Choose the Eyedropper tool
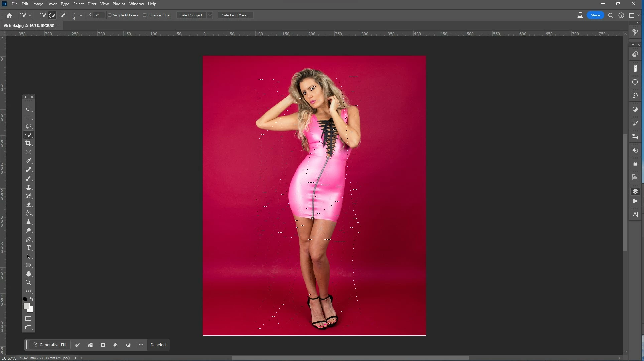The image size is (644, 361). pyautogui.click(x=28, y=161)
